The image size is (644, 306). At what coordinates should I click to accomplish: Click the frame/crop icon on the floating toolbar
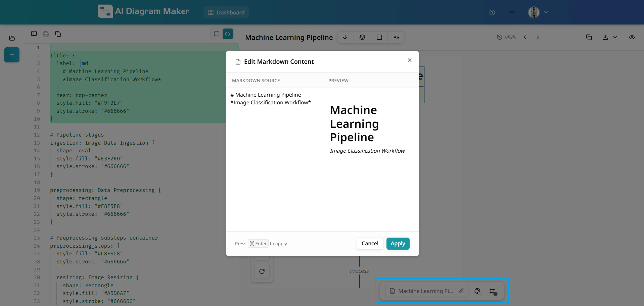pos(493,291)
